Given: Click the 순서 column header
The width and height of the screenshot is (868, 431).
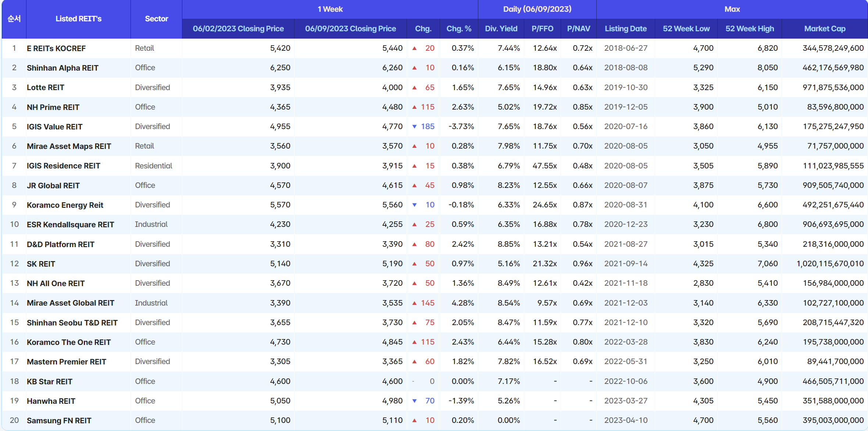Looking at the screenshot, I should pyautogui.click(x=14, y=19).
